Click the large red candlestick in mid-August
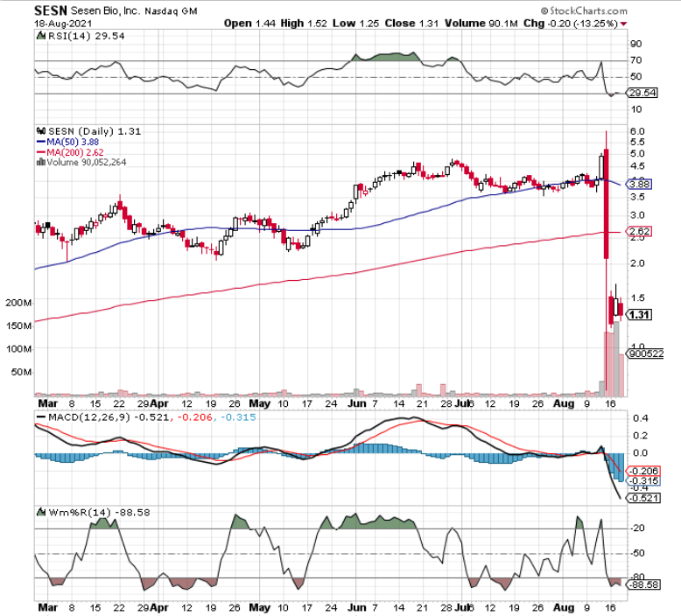This screenshot has height=616, width=681. click(x=607, y=204)
